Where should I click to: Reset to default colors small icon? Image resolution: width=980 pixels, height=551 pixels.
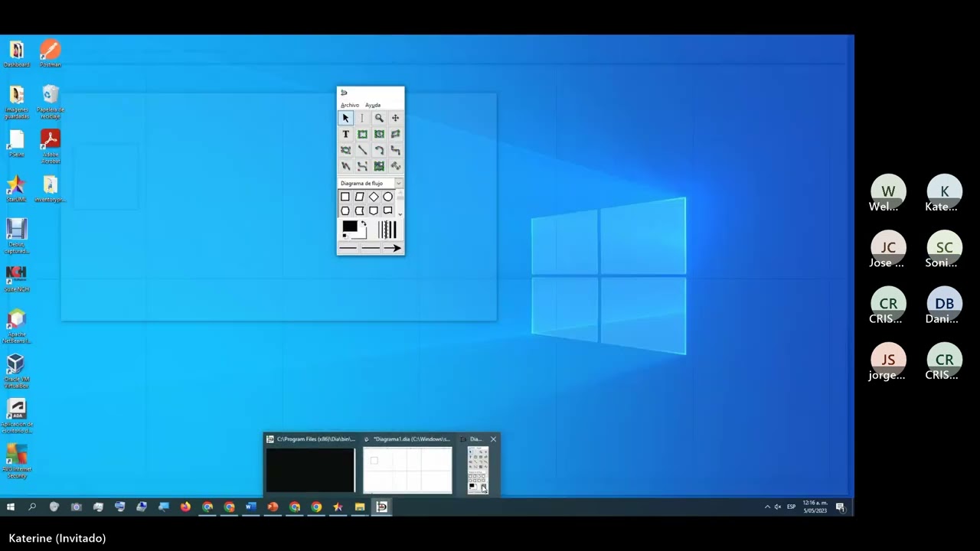(x=345, y=236)
